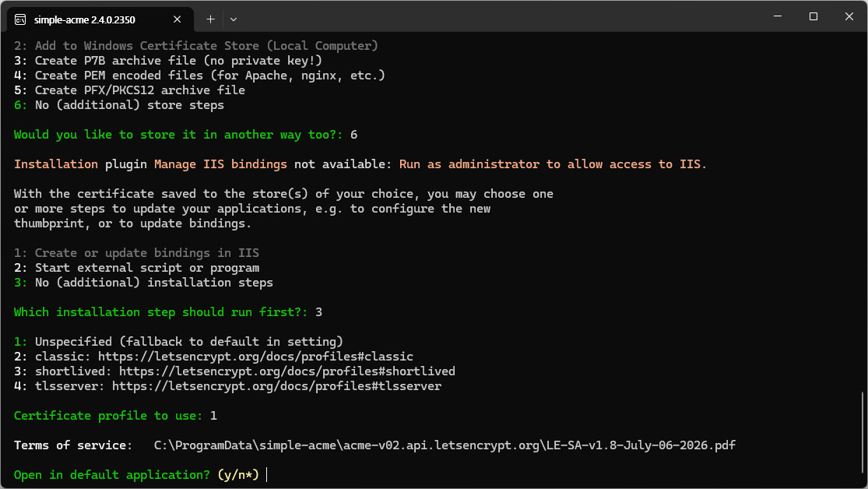Click 'No (additional) store steps' line
The height and width of the screenshot is (489, 868).
[118, 105]
